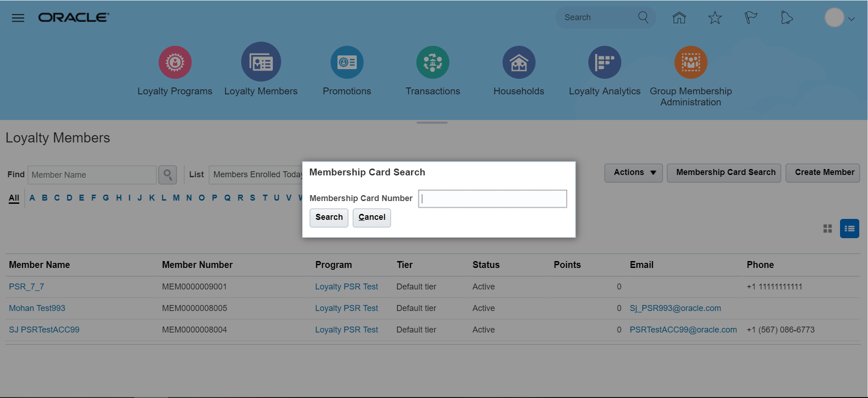Filter members by letter S
868x398 pixels.
(x=253, y=198)
